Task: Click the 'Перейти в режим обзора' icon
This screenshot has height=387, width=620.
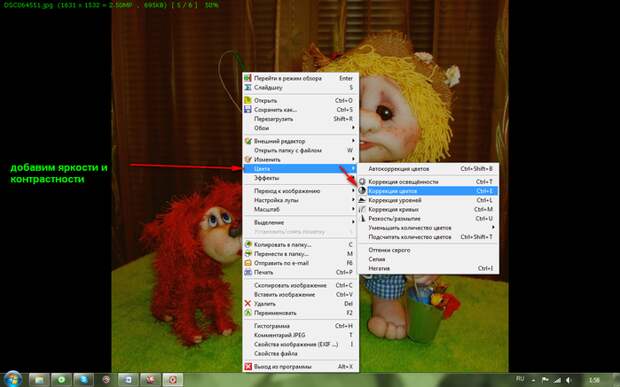Action: click(x=248, y=78)
